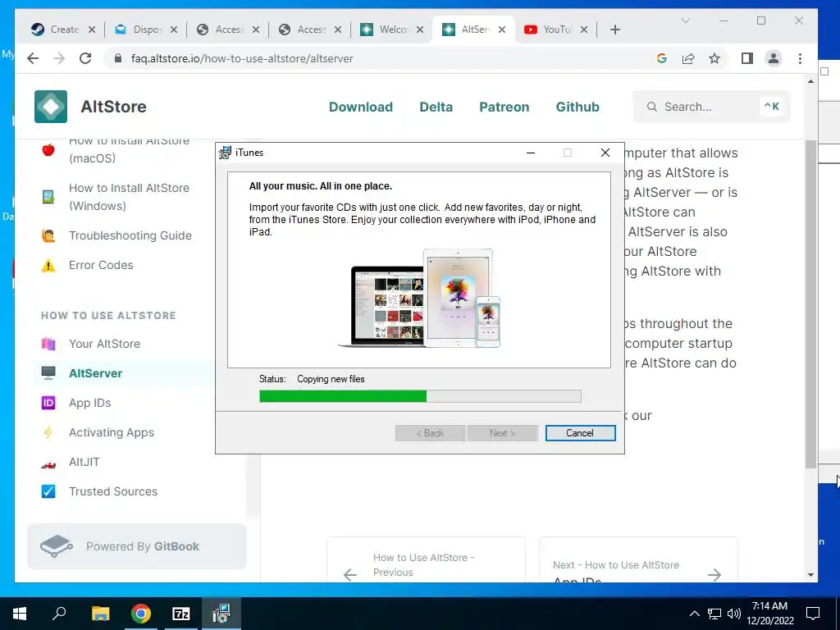This screenshot has width=840, height=630.
Task: Open the Chrome profile avatar icon
Action: pos(774,58)
